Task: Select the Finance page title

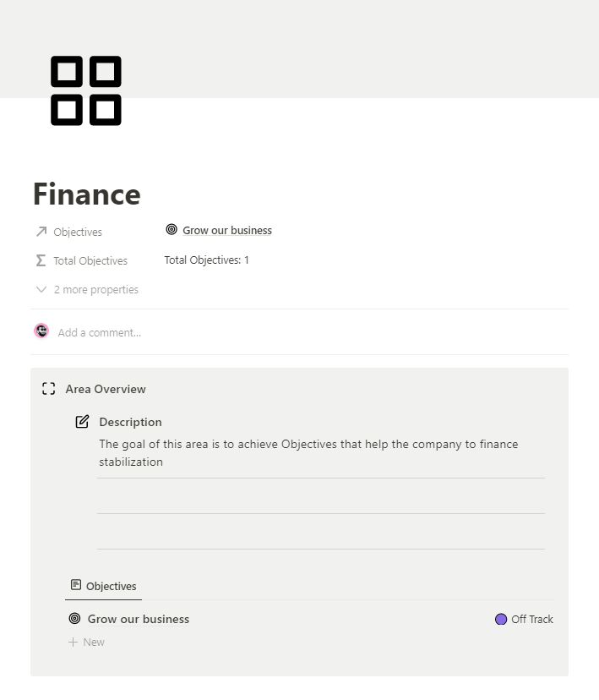Action: 85,194
